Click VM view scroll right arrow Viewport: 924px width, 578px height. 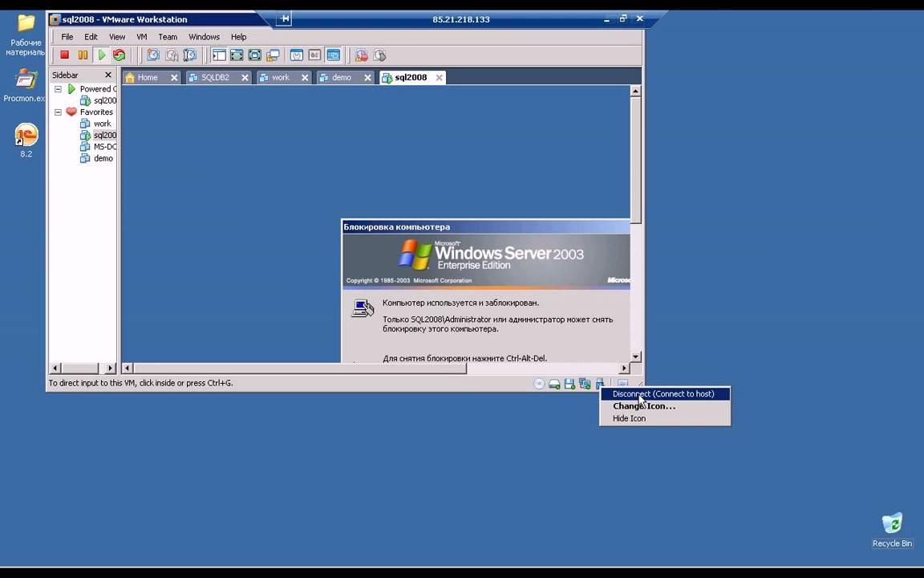pos(624,368)
